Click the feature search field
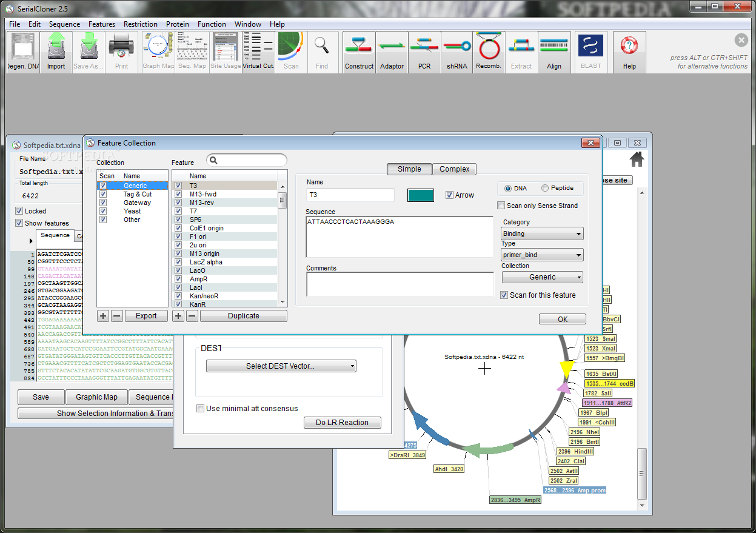 click(247, 161)
